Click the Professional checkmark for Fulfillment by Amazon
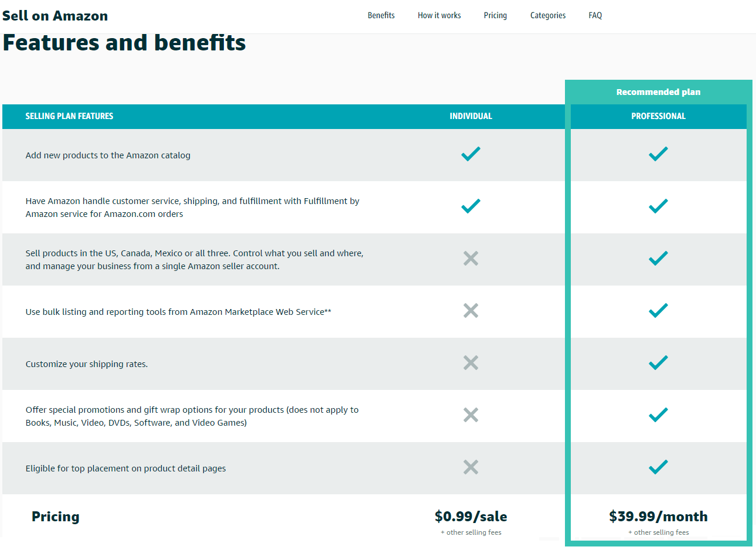The width and height of the screenshot is (756, 550). [658, 206]
